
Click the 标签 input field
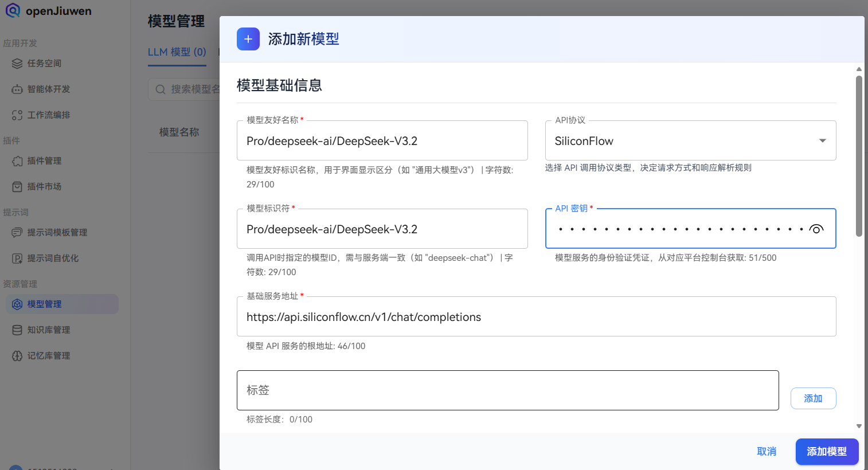pos(507,390)
